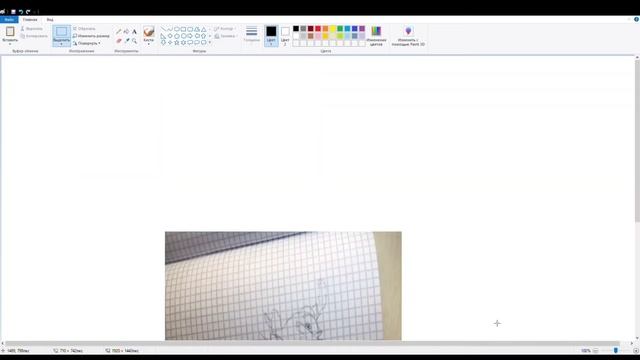Click the zoom out minus button

[596, 351]
